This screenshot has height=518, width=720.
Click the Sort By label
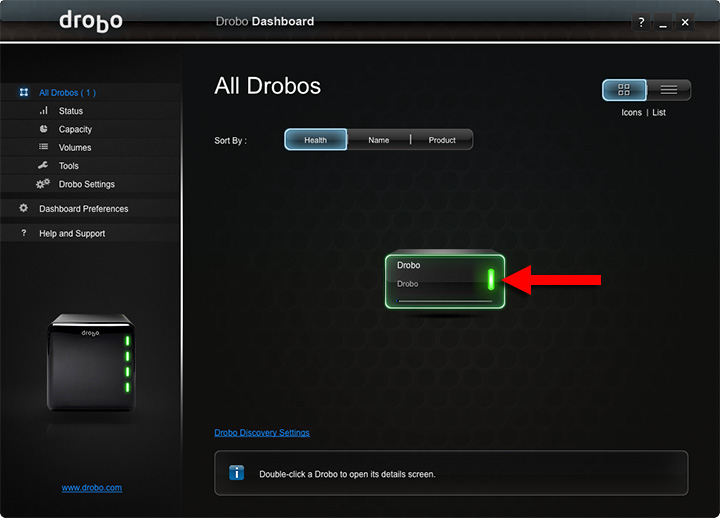(x=231, y=141)
